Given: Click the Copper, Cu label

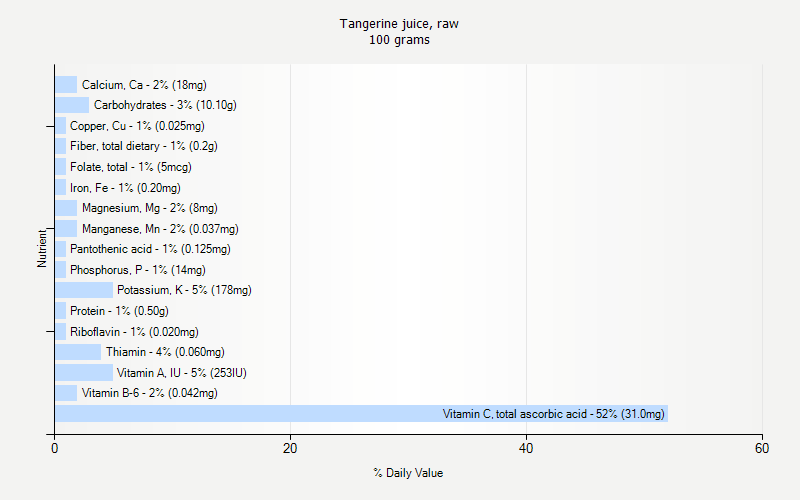Looking at the screenshot, I should (137, 126).
